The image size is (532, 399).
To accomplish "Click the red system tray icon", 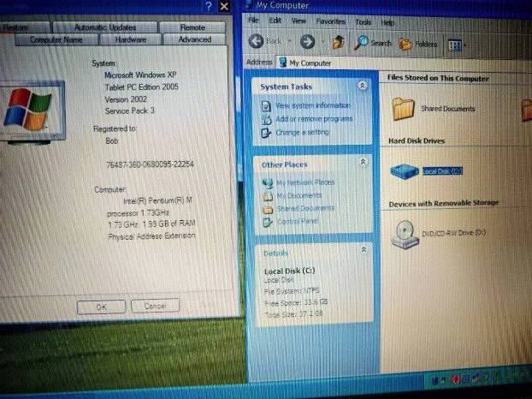I will click(x=456, y=379).
